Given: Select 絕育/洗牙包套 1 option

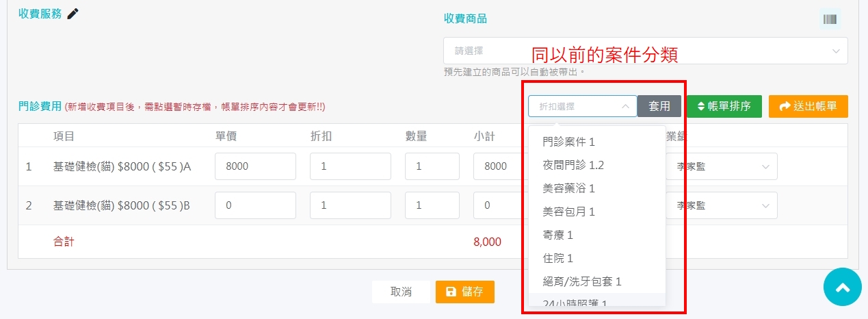Looking at the screenshot, I should pos(581,281).
